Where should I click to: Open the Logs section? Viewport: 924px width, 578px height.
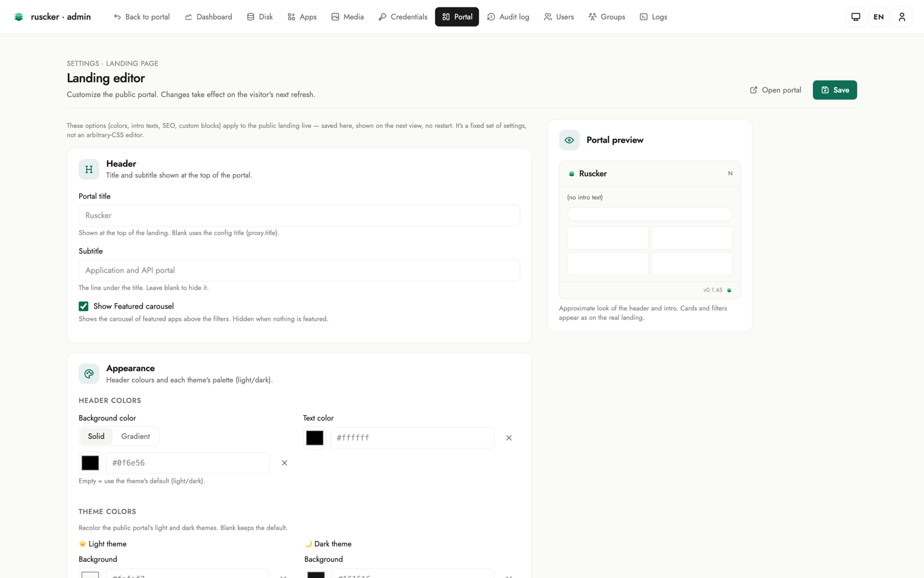click(x=654, y=17)
